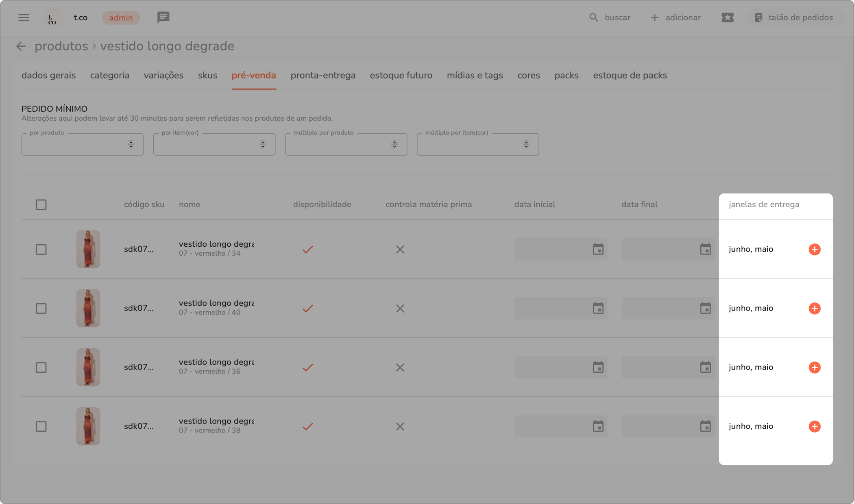Switch to the pronta-entrega tab

point(322,75)
